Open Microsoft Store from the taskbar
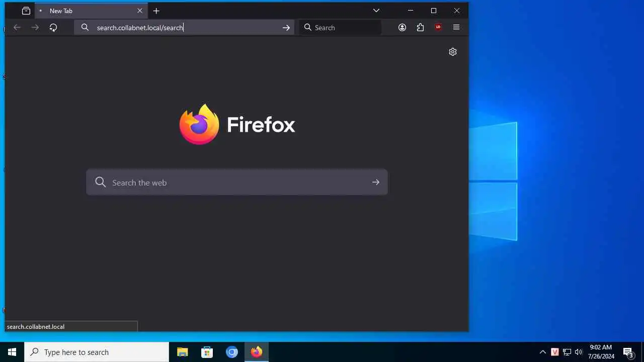The image size is (644, 362). [207, 352]
